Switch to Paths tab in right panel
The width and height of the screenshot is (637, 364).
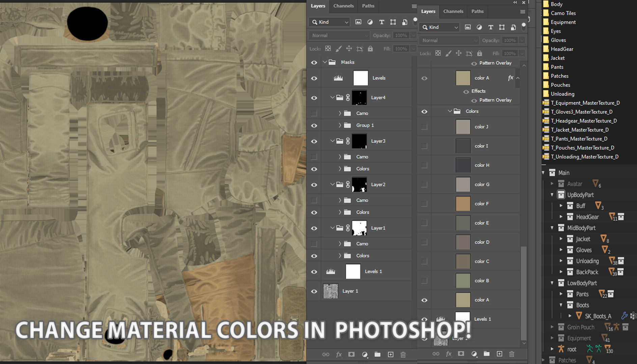click(x=477, y=11)
